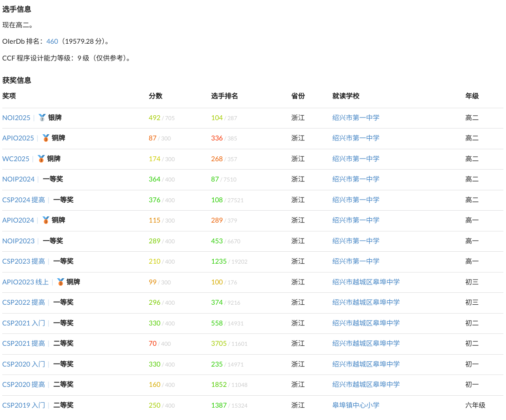This screenshot has height=420, width=506.
Task: Select the NOIP2023 contest link
Action: (x=18, y=241)
